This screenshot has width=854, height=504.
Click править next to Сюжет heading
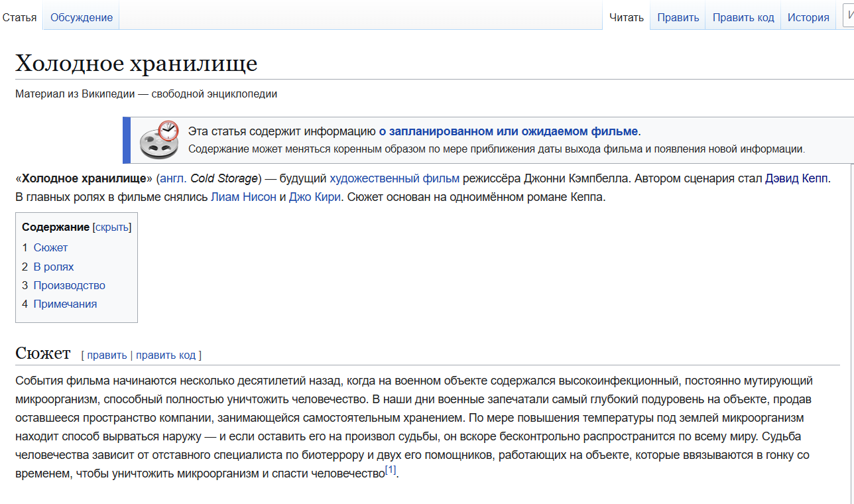click(107, 355)
